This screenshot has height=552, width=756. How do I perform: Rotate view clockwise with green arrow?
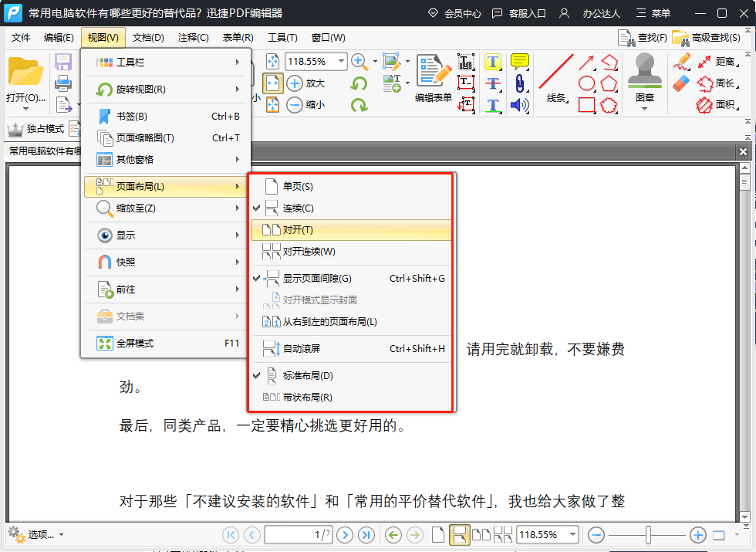359,105
